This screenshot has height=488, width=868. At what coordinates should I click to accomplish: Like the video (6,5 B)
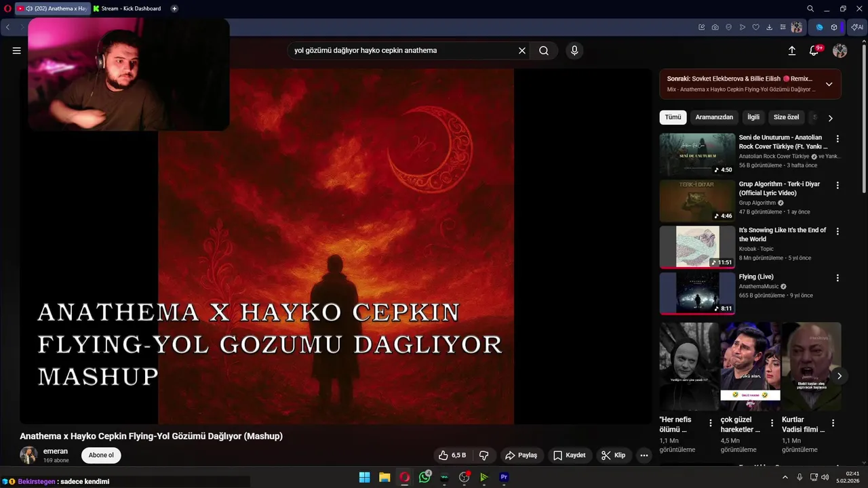tap(452, 455)
